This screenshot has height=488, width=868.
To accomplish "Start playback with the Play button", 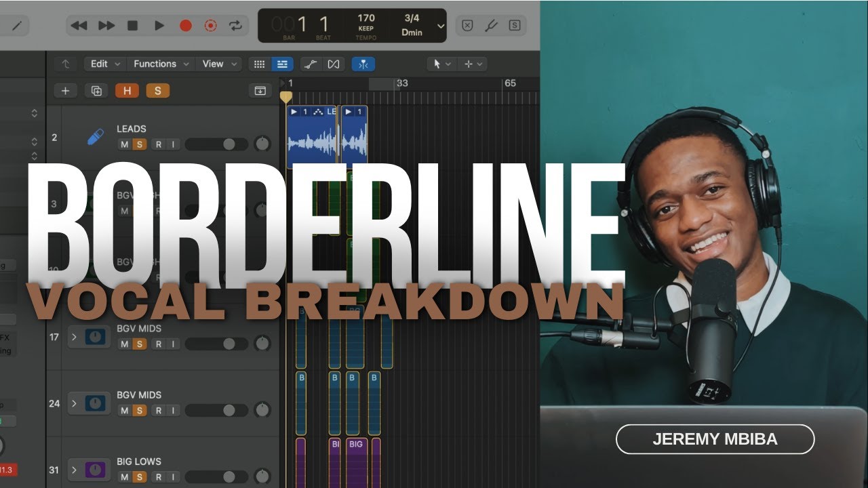I will pyautogui.click(x=159, y=26).
